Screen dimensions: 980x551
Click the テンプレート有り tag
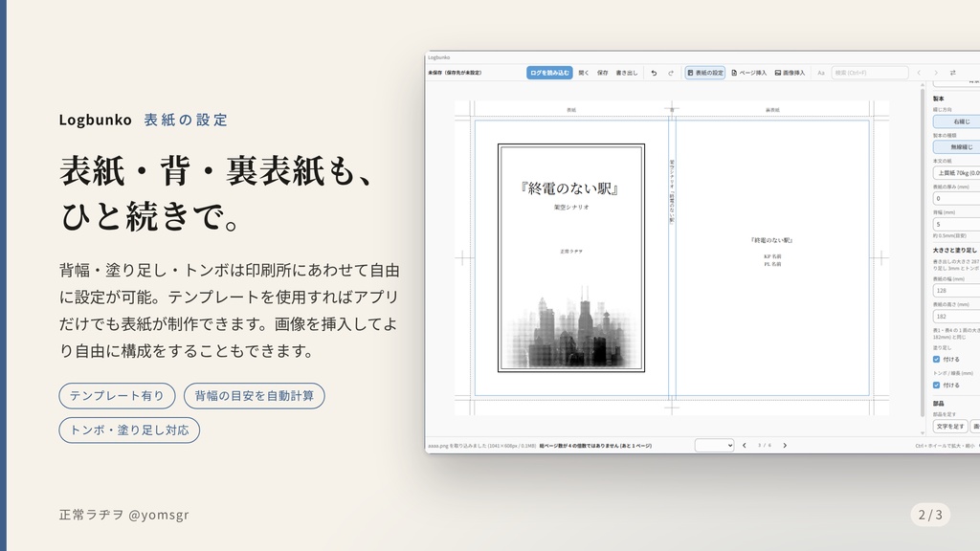click(x=117, y=396)
